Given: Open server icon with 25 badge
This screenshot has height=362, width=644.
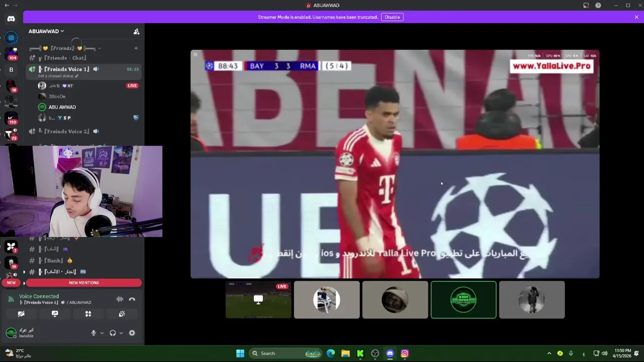Looking at the screenshot, I should 11,134.
